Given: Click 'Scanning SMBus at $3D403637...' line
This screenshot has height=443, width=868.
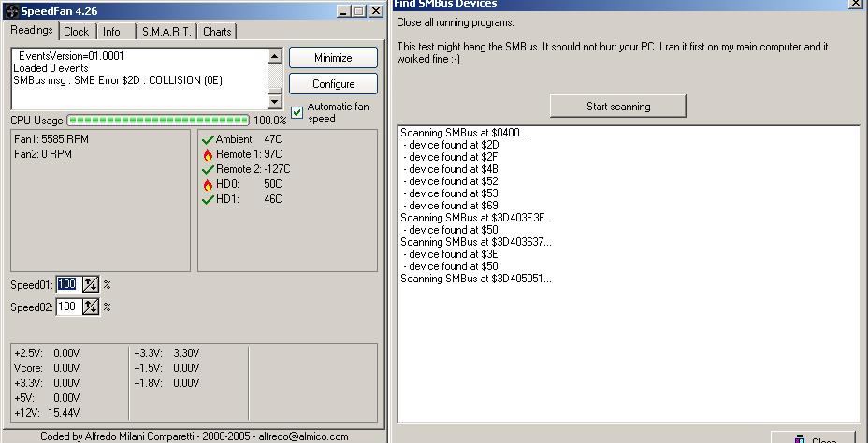Looking at the screenshot, I should pos(476,242).
